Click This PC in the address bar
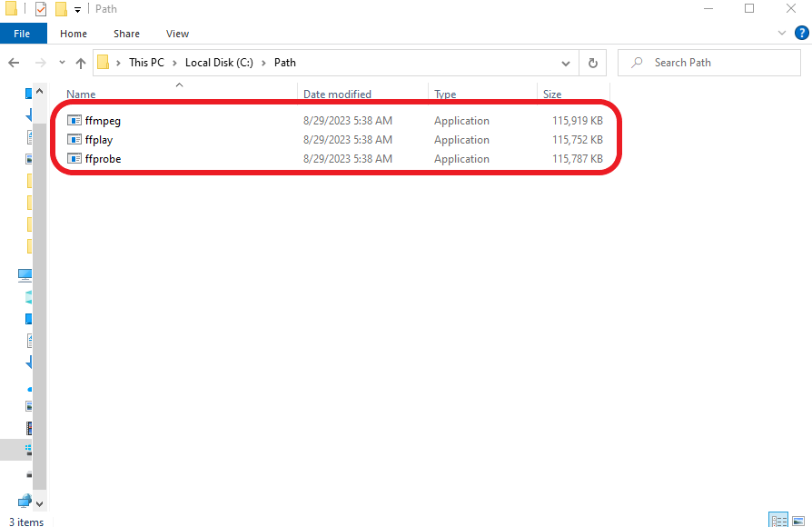 pyautogui.click(x=146, y=63)
